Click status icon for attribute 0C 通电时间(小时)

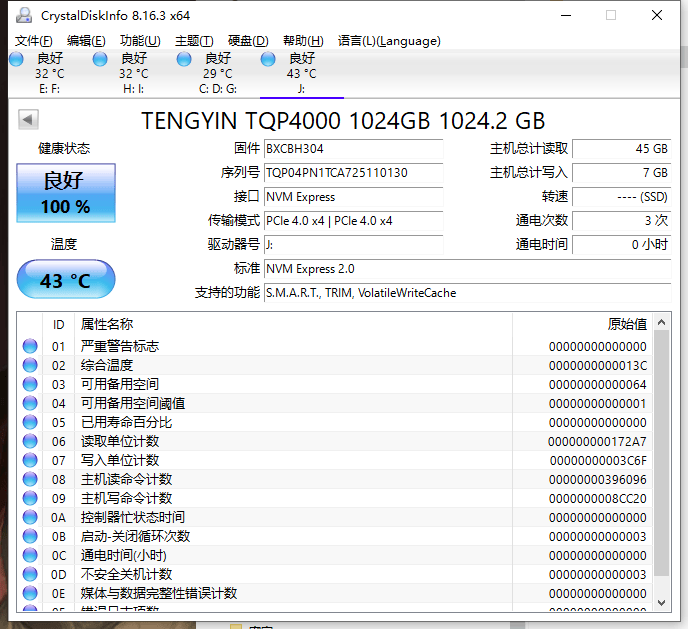pyautogui.click(x=30, y=555)
